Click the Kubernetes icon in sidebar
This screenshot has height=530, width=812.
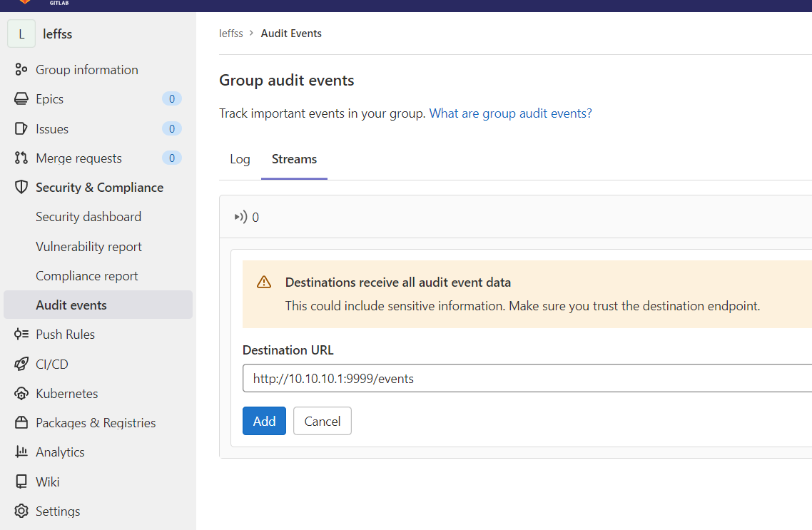[x=21, y=394]
